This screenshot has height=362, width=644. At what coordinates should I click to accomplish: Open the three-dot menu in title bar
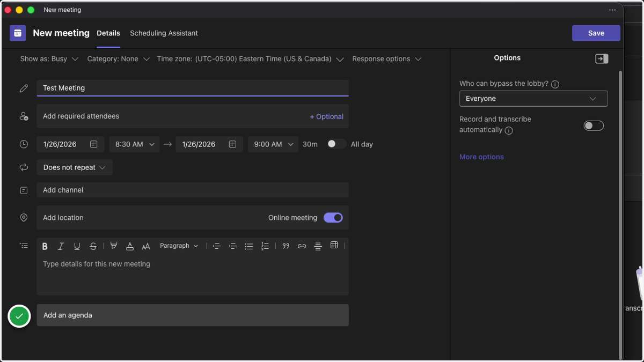[x=612, y=10]
